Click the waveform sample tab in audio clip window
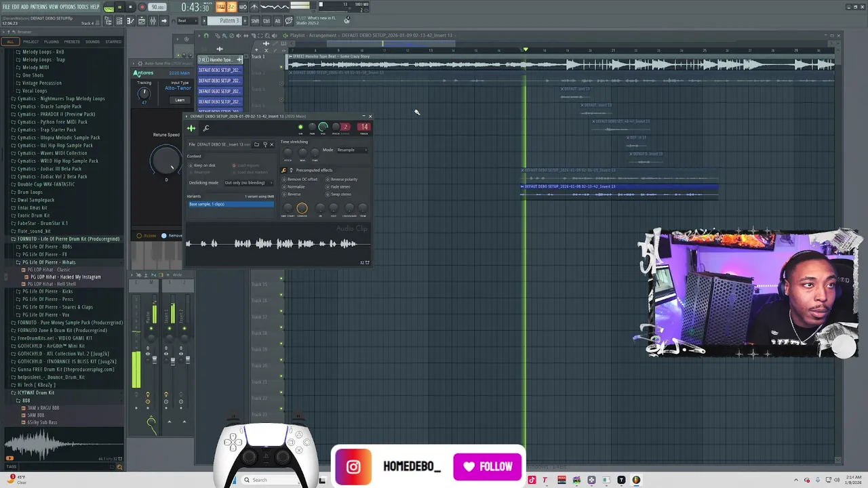The width and height of the screenshot is (868, 488). pyautogui.click(x=191, y=128)
